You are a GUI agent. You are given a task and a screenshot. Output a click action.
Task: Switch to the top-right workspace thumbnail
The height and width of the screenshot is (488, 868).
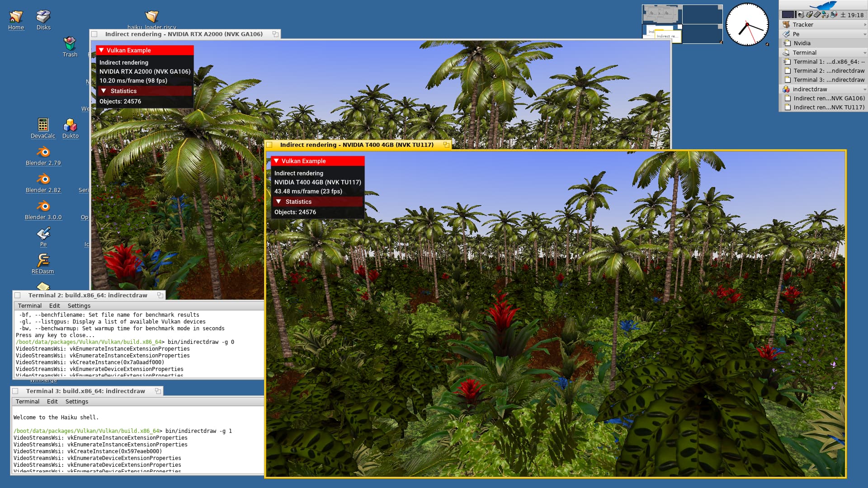[x=703, y=14]
